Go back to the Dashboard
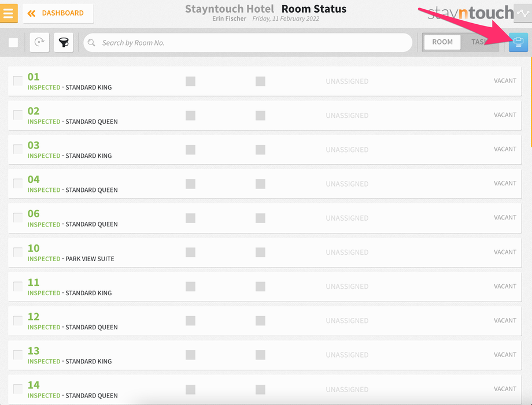The height and width of the screenshot is (405, 532). [58, 13]
